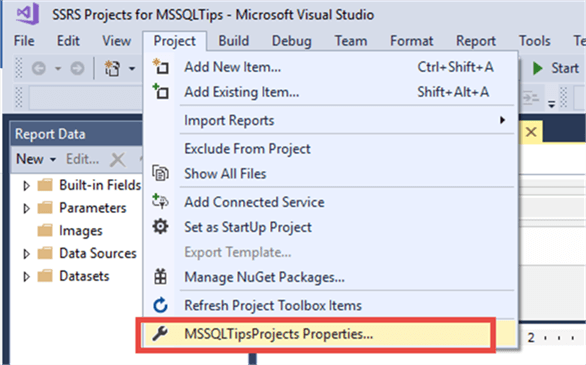The width and height of the screenshot is (586, 365).
Task: Close the yellow document tab with X
Action: (x=531, y=132)
